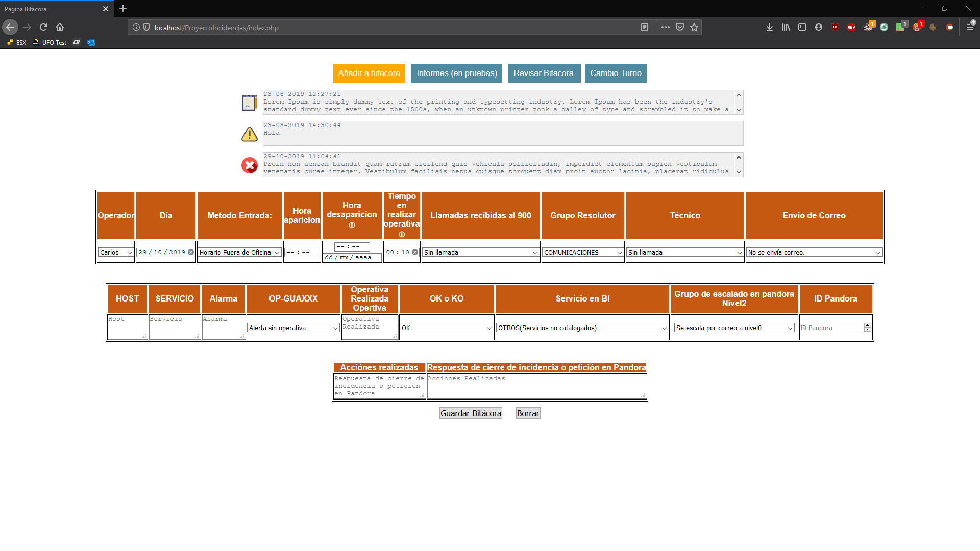This screenshot has width=980, height=551.
Task: Expand the Operador dropdown showing Carlos
Action: (x=116, y=253)
